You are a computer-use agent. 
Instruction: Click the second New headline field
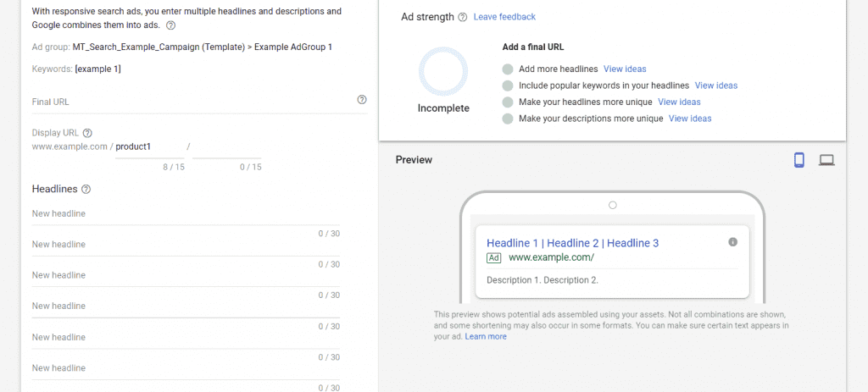pyautogui.click(x=186, y=245)
